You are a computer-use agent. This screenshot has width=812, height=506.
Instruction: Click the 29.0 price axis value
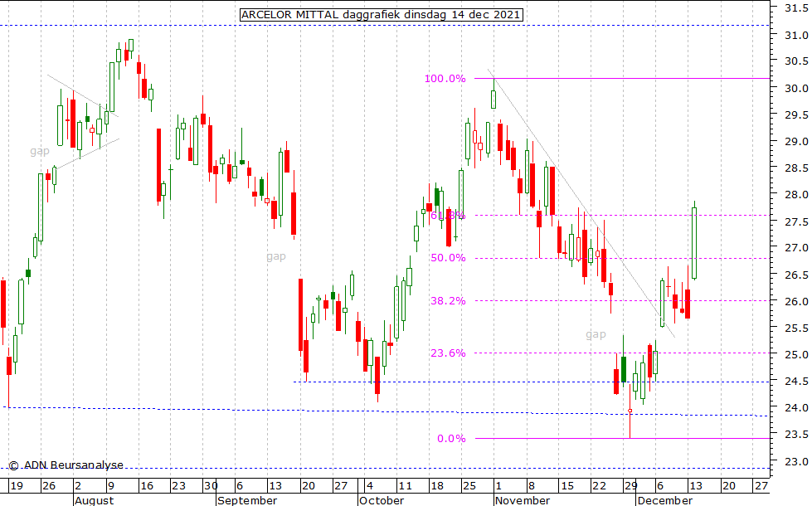coord(796,141)
